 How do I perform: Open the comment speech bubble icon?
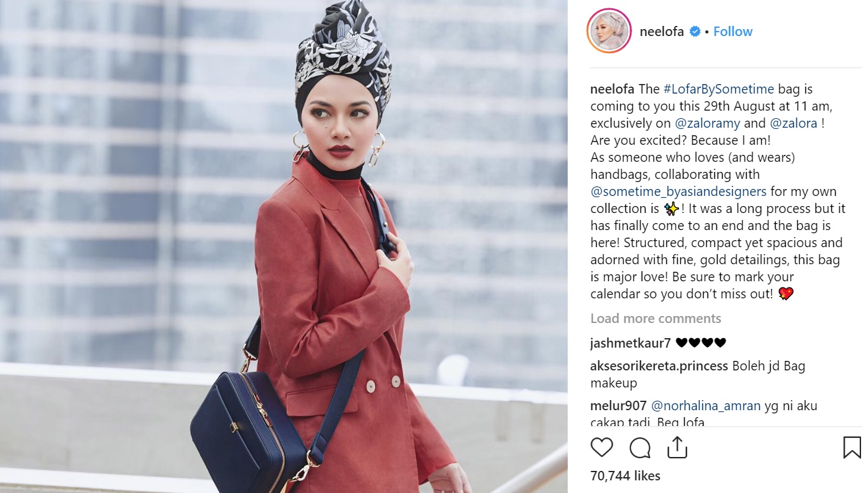(x=640, y=447)
